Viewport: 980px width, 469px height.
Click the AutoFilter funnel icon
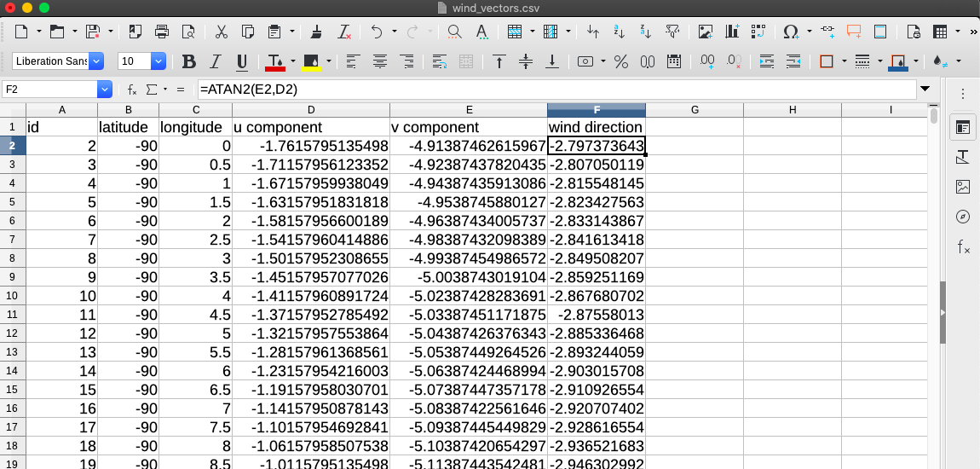672,32
